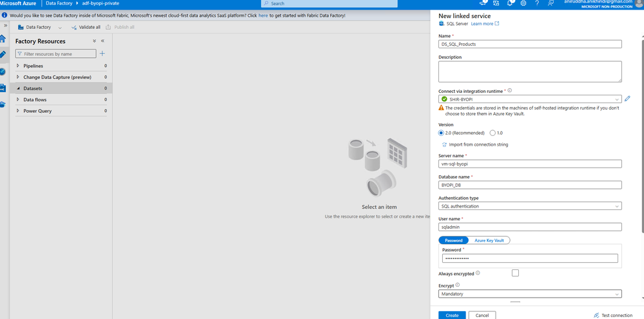Open the Feedback icon in Azure header
Screen dimensions: 644x319
(551, 3)
